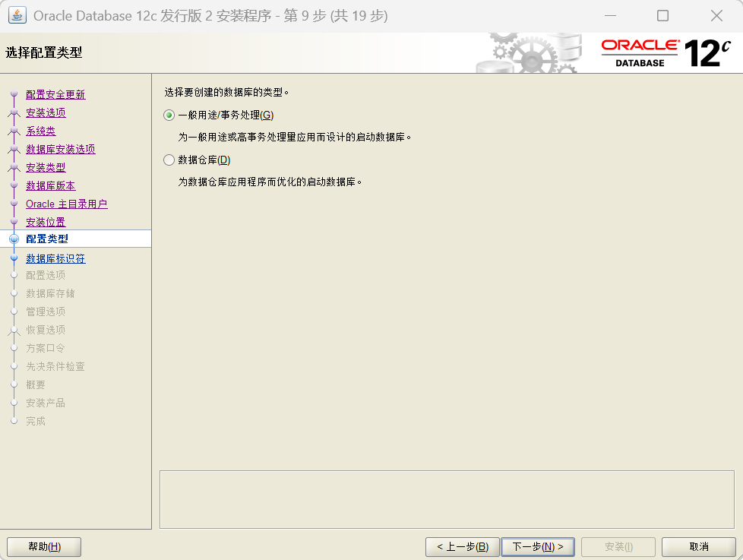Click the disabled 先决条件检查 step label
Screen dimensions: 743x560
[55, 367]
